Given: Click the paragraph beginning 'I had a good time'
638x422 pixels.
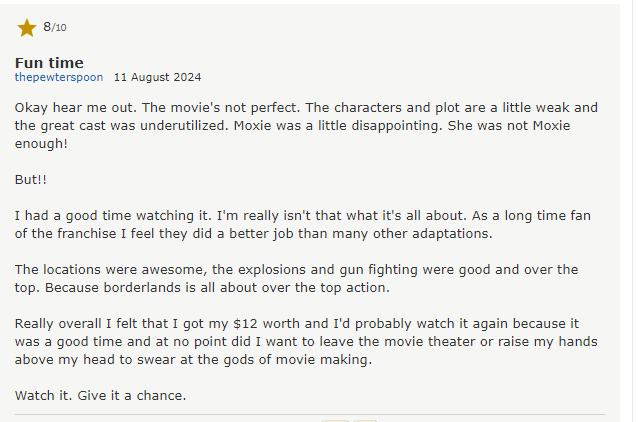Looking at the screenshot, I should click(x=303, y=224).
